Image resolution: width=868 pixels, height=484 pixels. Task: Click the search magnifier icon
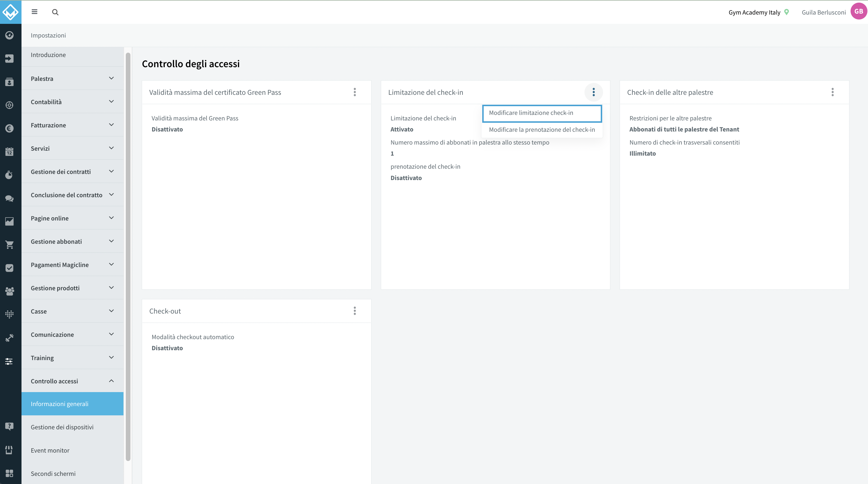click(55, 12)
